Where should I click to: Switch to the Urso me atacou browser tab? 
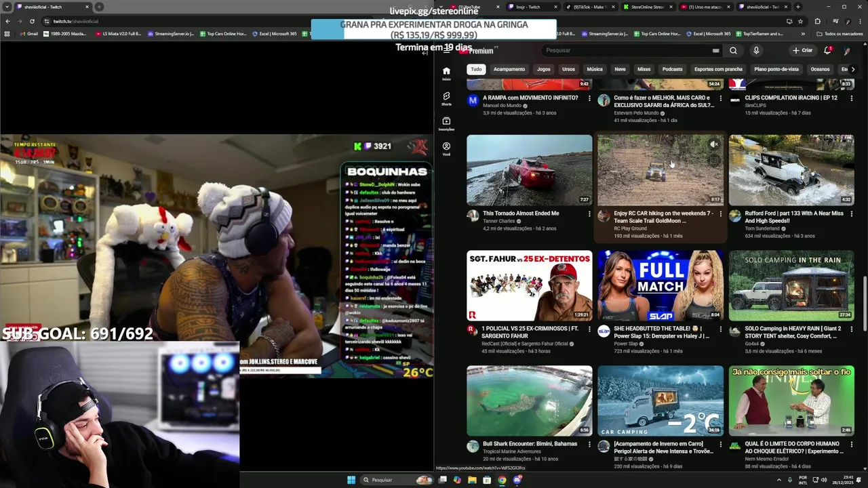[705, 7]
